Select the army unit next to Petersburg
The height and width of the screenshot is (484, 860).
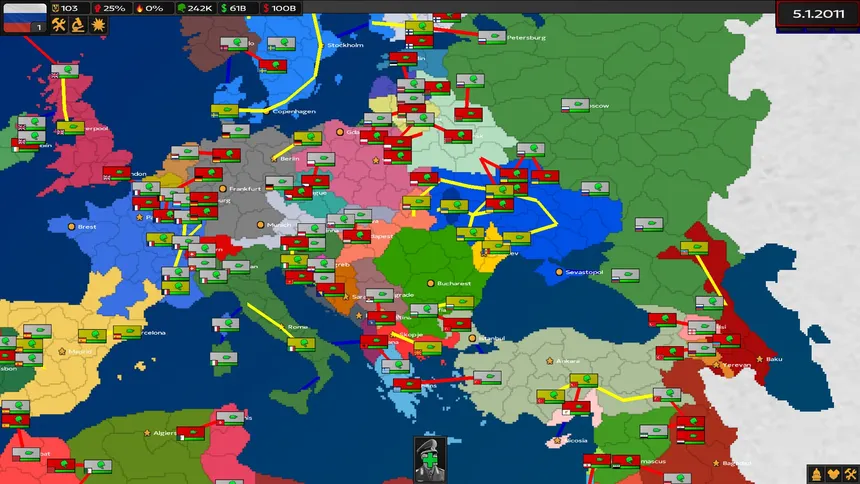click(491, 37)
